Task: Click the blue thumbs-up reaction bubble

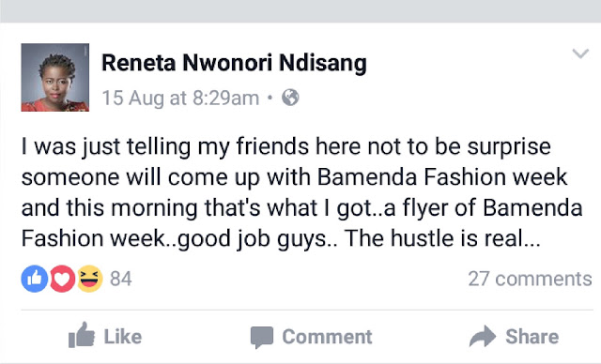Action: coord(35,279)
